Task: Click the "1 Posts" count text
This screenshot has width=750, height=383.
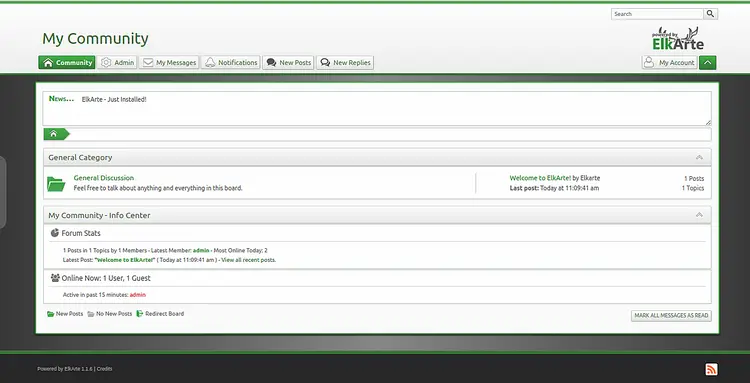Action: (x=694, y=178)
